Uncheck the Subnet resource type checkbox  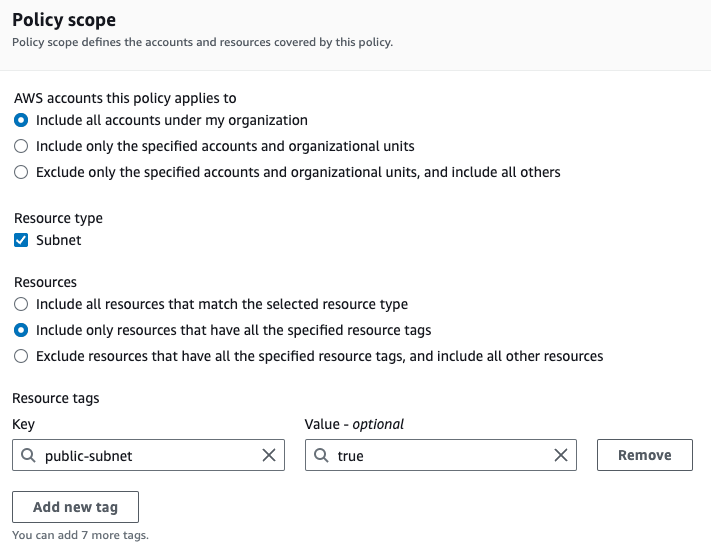[21, 240]
